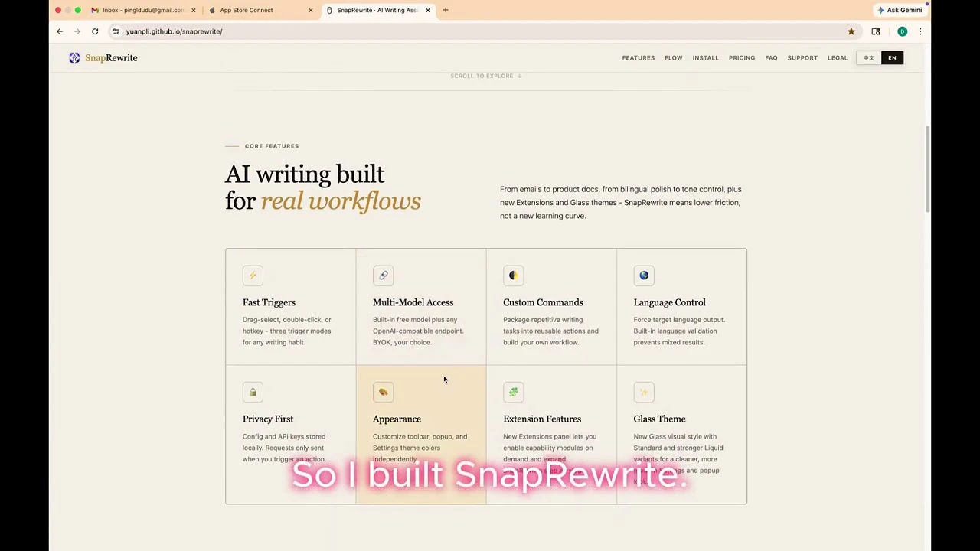Click the Extension Features card title
This screenshot has width=980, height=551.
tap(542, 419)
